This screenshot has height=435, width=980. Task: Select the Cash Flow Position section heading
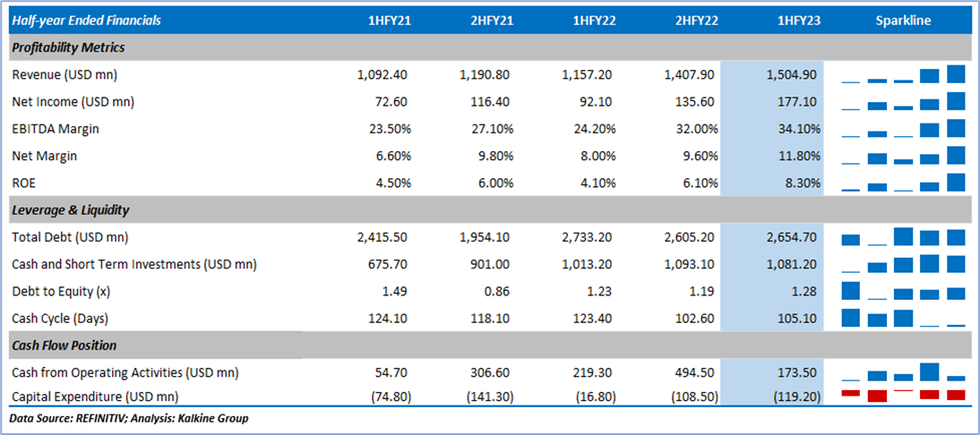coord(64,345)
